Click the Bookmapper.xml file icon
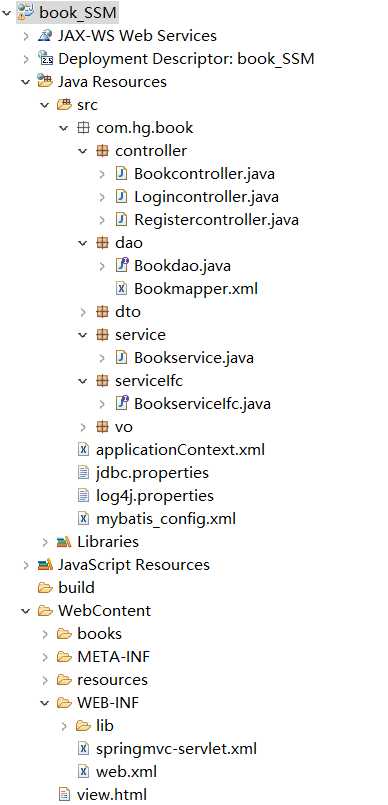Viewport: 388px width, 805px height. [x=121, y=289]
